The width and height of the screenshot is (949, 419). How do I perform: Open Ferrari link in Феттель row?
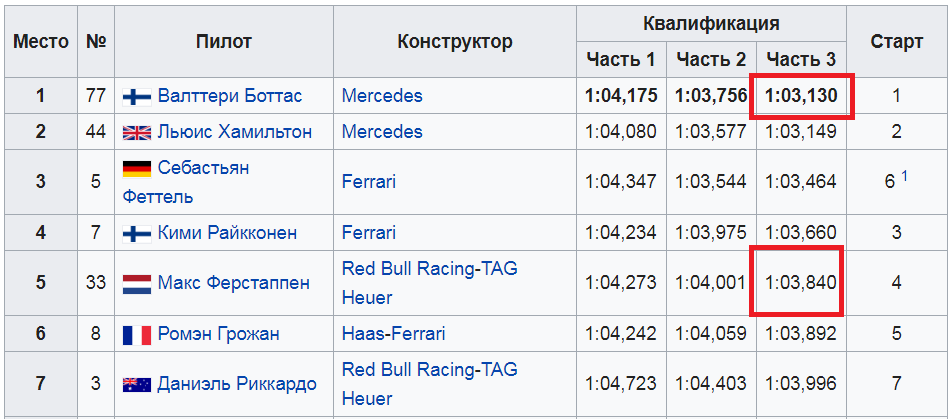point(369,182)
